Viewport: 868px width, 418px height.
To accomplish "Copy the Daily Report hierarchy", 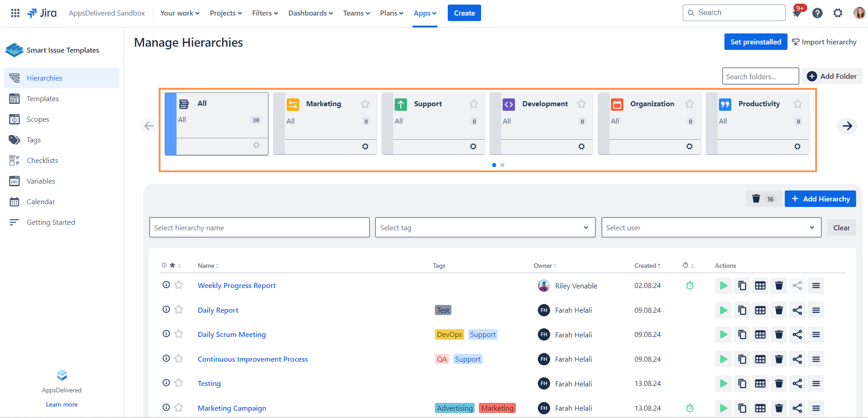I will 742,310.
